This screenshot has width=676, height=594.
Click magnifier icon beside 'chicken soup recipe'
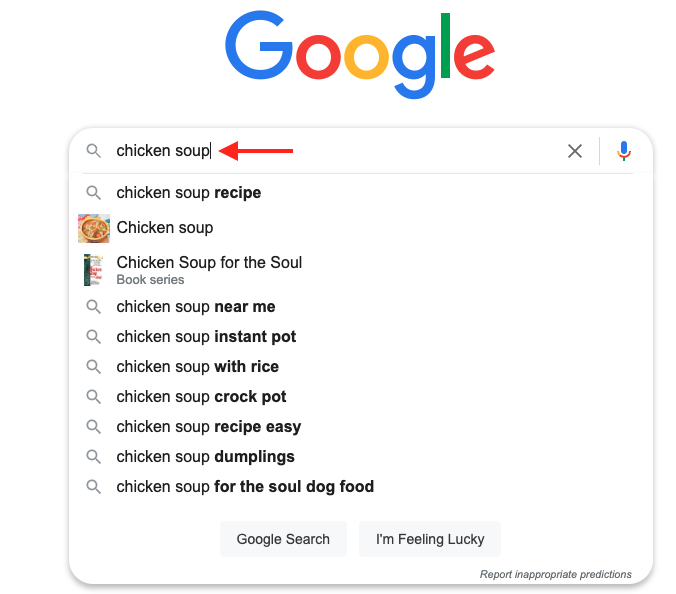93,193
